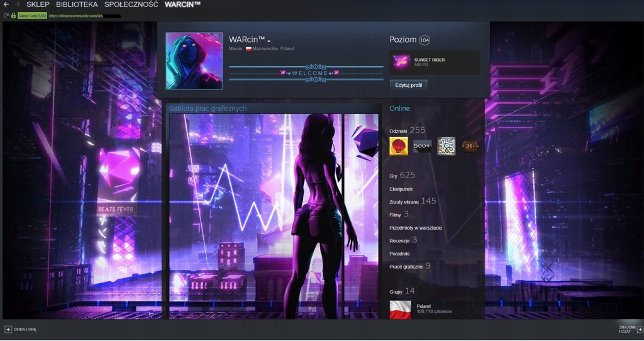
Task: Open the large featured artwork image
Action: coord(255,216)
